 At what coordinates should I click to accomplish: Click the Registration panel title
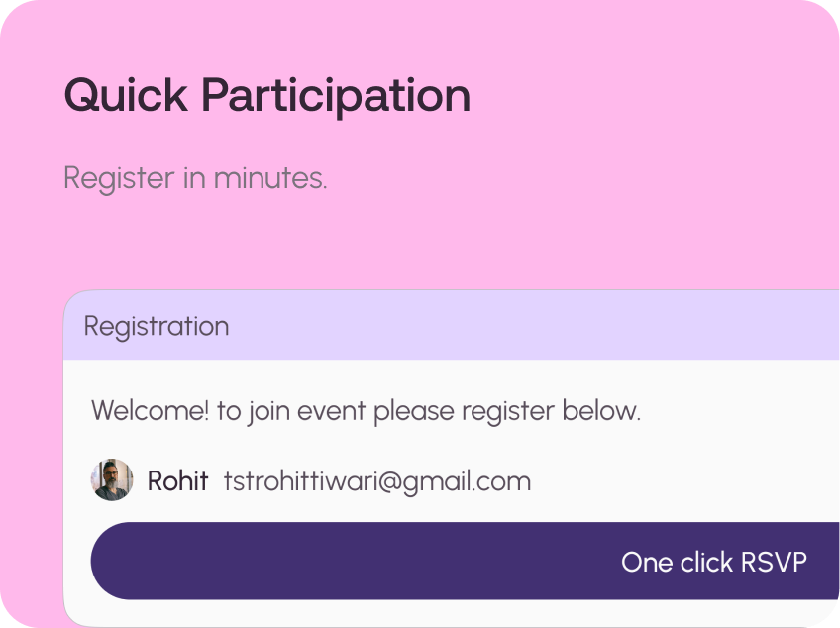click(157, 326)
